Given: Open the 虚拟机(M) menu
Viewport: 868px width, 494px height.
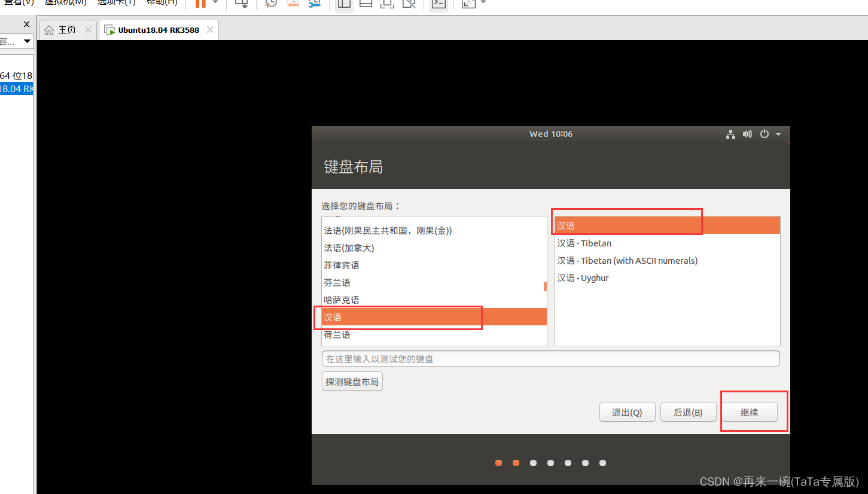Looking at the screenshot, I should (x=66, y=3).
